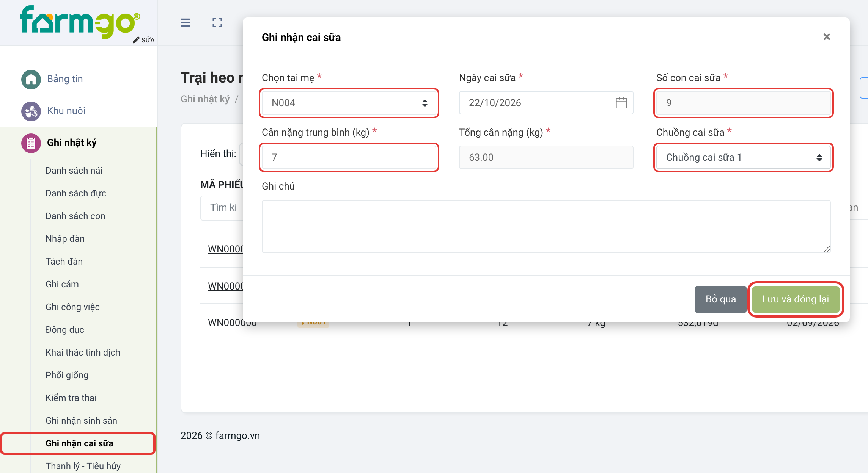Viewport: 868px width, 473px height.
Task: Click the Tìm kiếm search field
Action: point(222,208)
